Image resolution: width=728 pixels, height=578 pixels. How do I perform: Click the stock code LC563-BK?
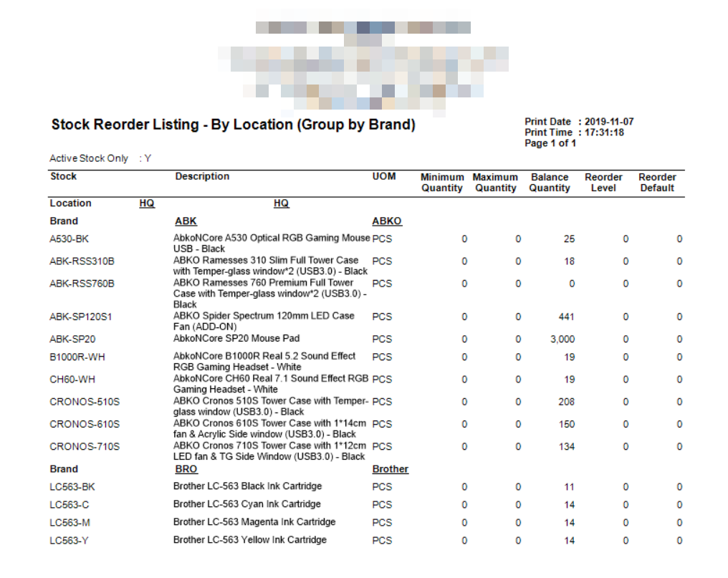[72, 487]
